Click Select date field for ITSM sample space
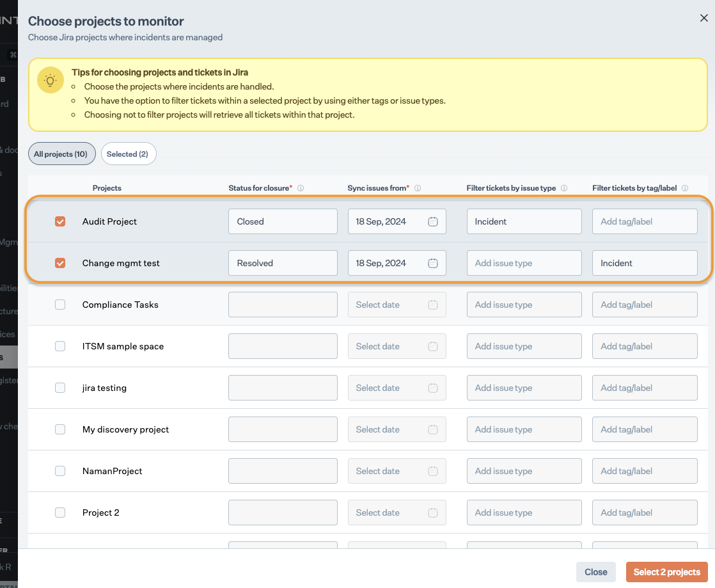The image size is (715, 588). tap(397, 346)
